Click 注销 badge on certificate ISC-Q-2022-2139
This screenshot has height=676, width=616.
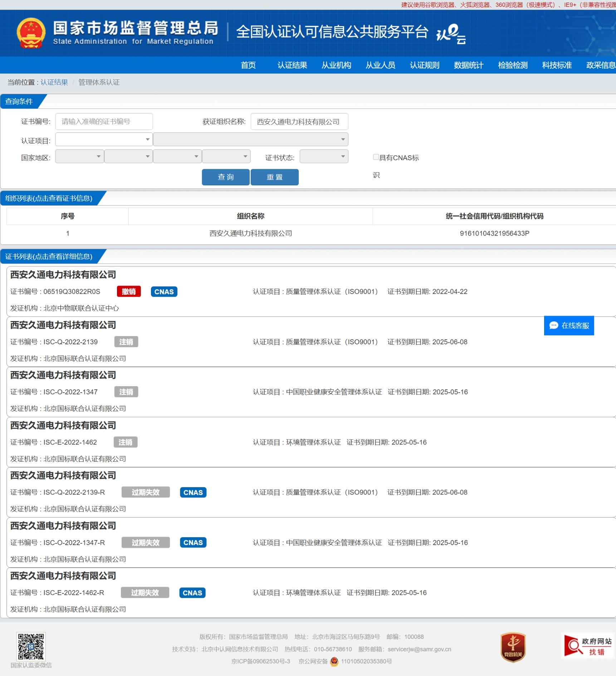[x=126, y=342]
